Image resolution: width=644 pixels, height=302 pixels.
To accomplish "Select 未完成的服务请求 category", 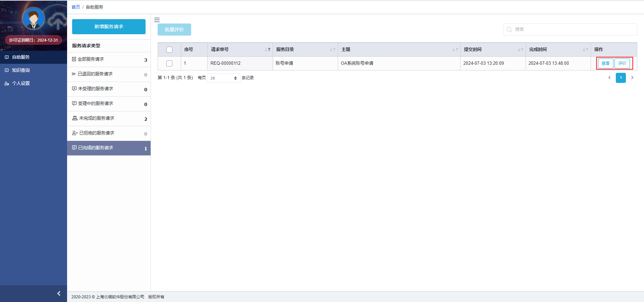I will coord(97,118).
